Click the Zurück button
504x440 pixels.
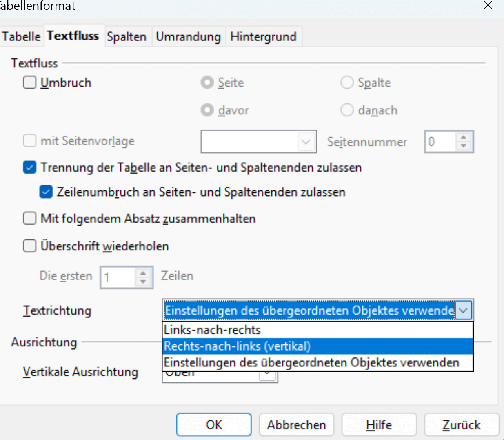tap(461, 425)
